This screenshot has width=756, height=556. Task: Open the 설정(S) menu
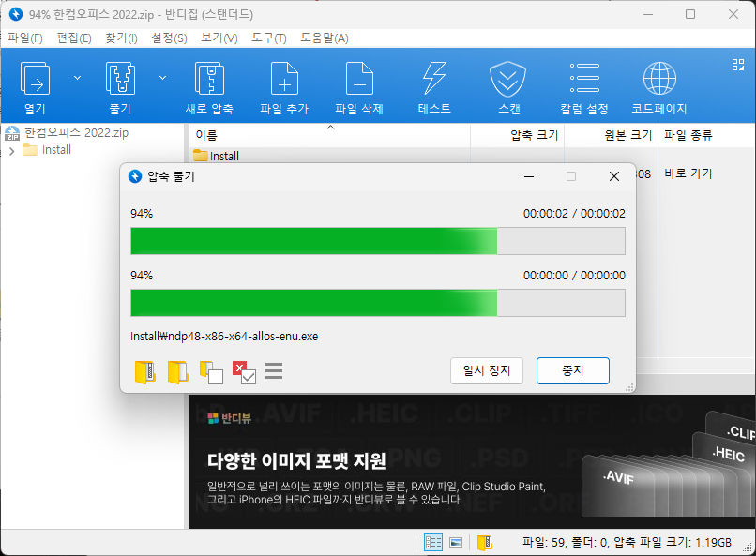click(169, 38)
